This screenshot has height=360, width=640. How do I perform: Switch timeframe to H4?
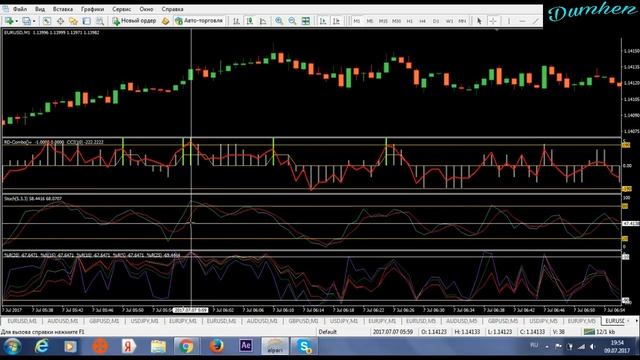pos(422,21)
